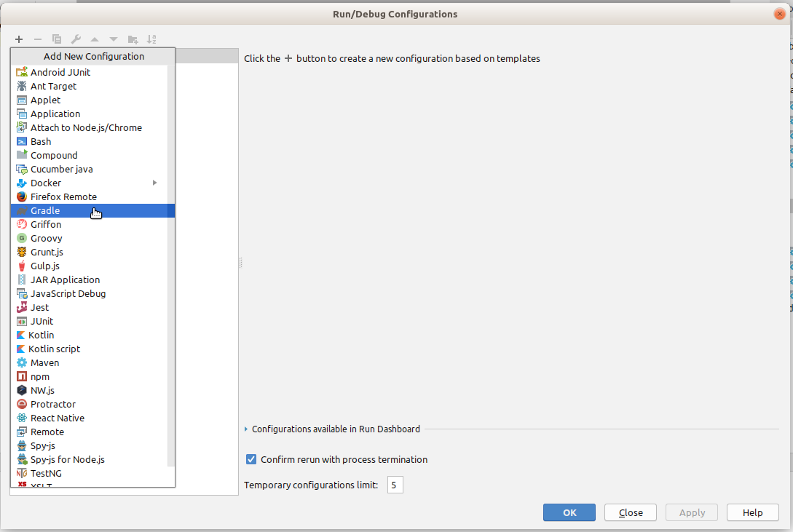
Task: Click the Apply button
Action: [x=692, y=512]
